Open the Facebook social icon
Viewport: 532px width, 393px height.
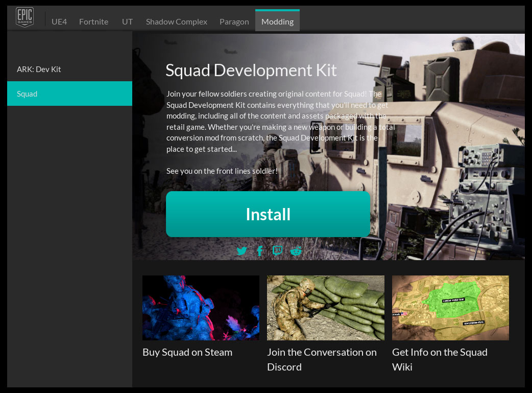coord(260,251)
